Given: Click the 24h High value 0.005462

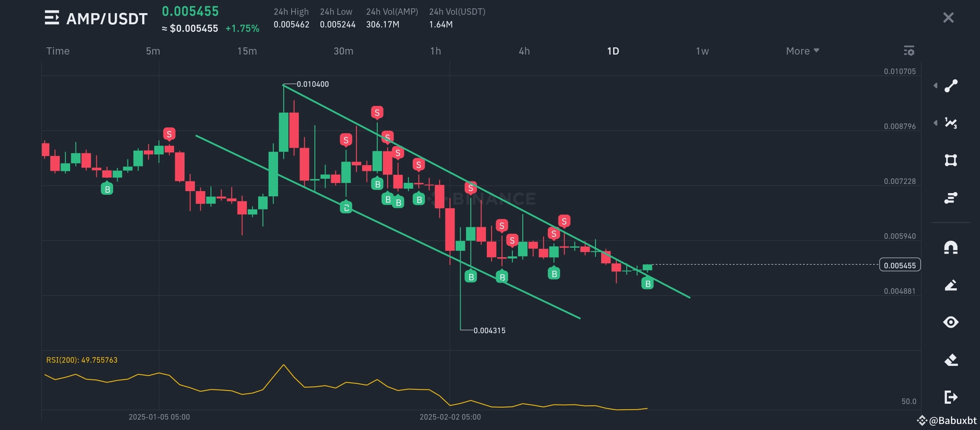Looking at the screenshot, I should point(291,24).
